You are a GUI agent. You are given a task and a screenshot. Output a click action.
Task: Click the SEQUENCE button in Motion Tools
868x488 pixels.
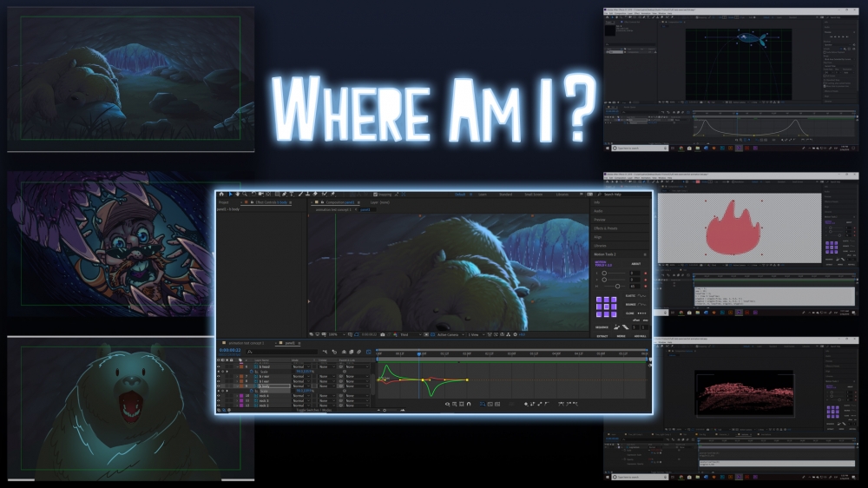(602, 327)
